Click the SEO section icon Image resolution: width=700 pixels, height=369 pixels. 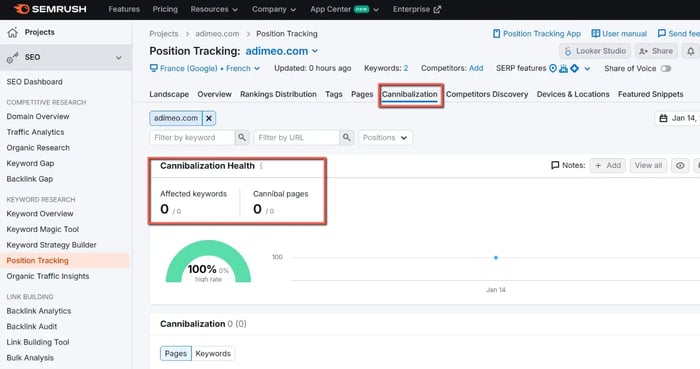12,57
